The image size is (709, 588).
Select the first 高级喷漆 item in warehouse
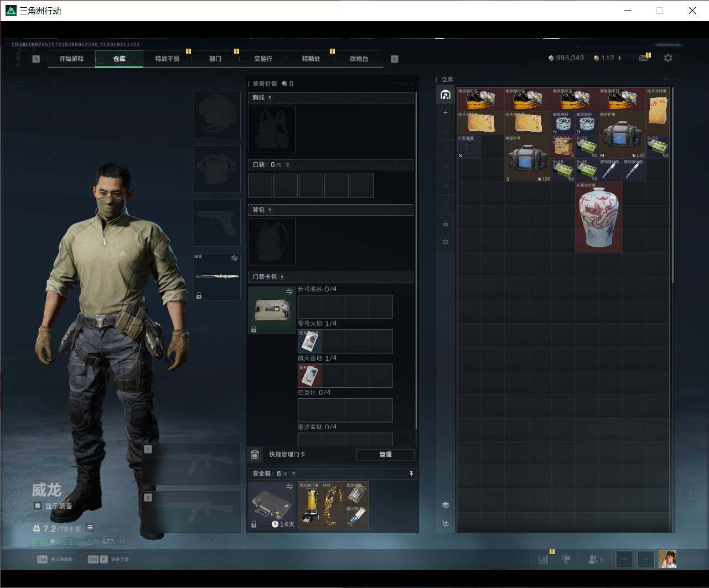point(480,100)
